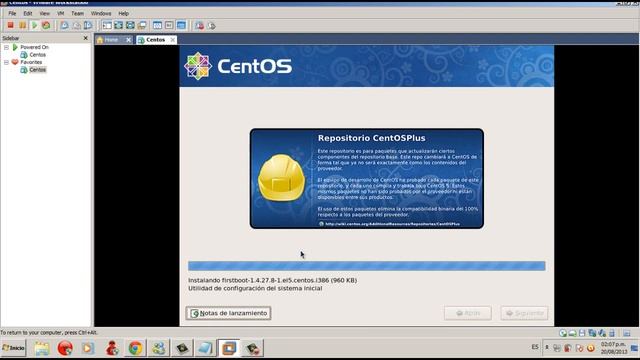Toggle the Show Sidebar toolbar icon
640x360 pixels.
click(x=107, y=25)
